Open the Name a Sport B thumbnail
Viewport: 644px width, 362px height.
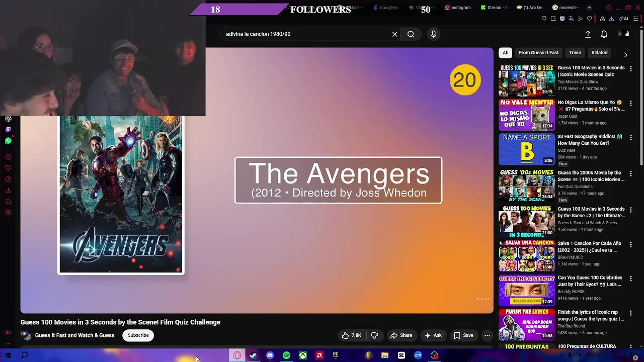(526, 149)
